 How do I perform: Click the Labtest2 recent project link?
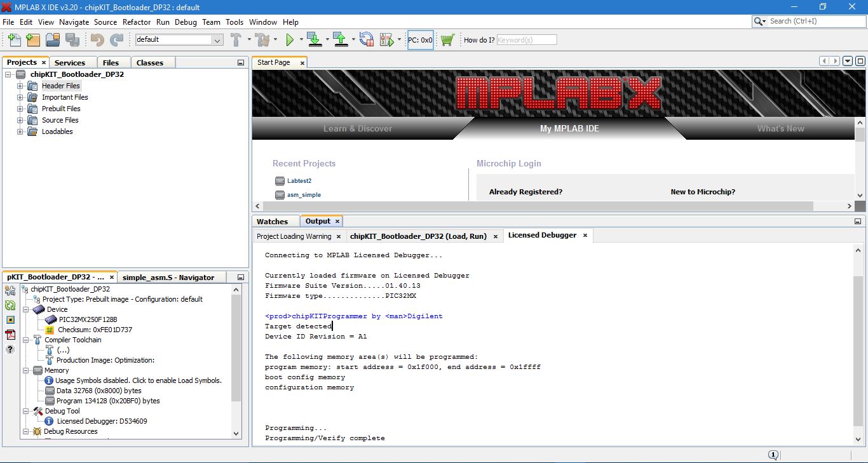point(299,181)
